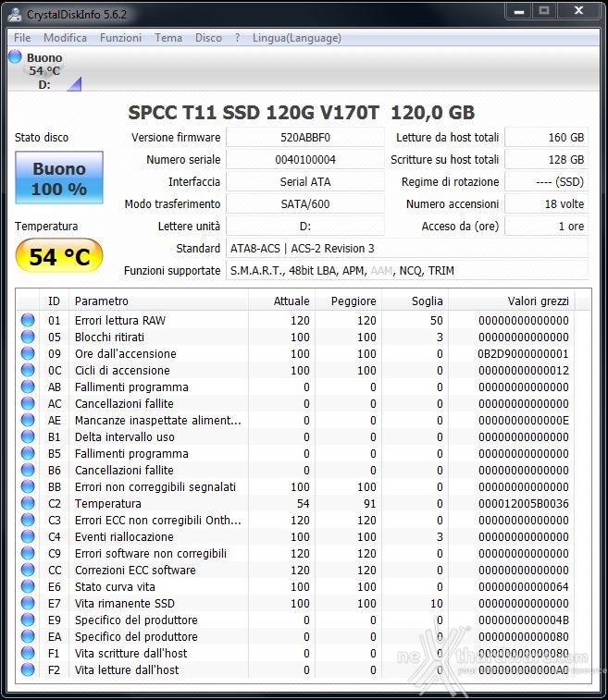Click status orb for Vita letture dall'host
The height and width of the screenshot is (700, 608).
28,669
